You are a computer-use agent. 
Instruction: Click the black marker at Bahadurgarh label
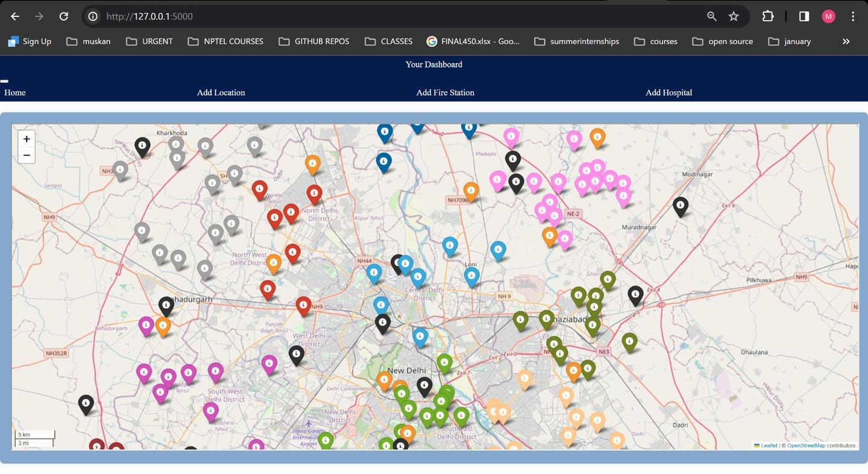[166, 306]
